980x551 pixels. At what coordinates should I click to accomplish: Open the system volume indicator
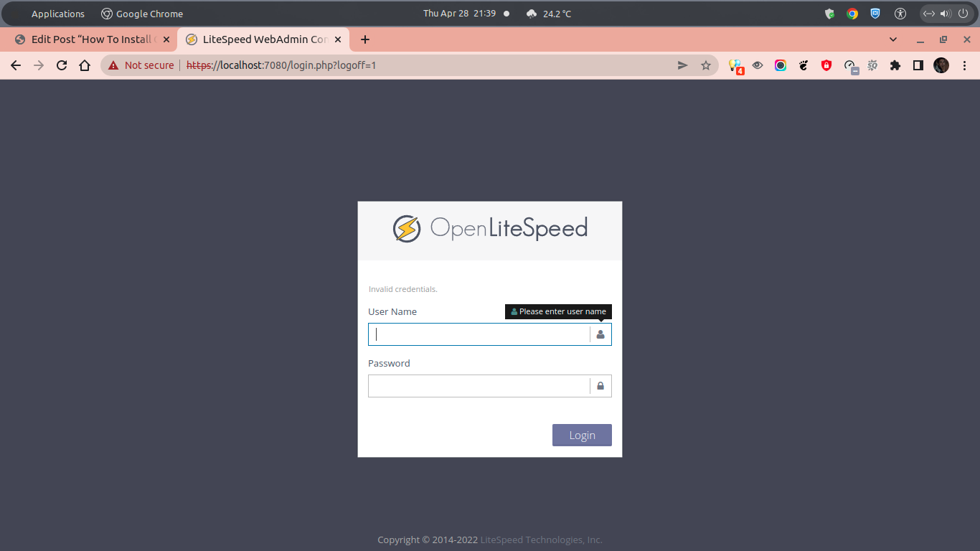coord(946,14)
